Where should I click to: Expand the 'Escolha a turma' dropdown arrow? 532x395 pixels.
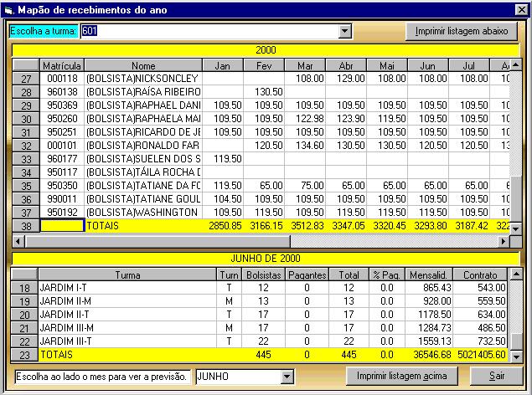(x=344, y=31)
